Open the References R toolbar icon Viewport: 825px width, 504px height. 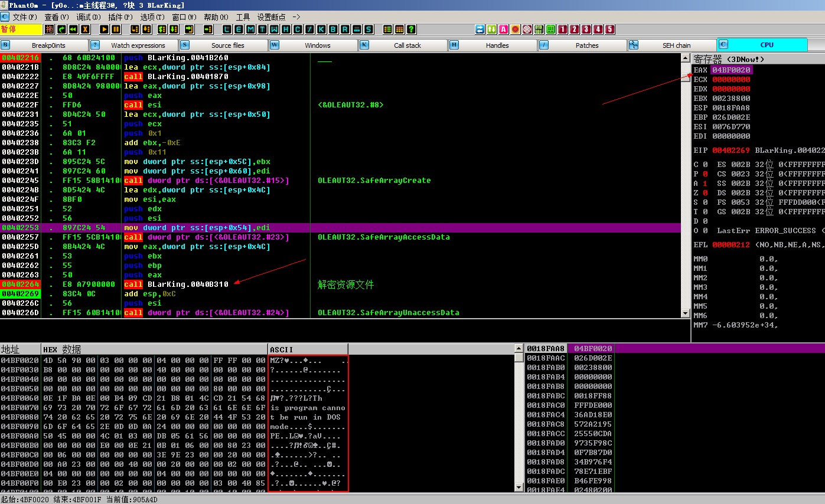345,30
